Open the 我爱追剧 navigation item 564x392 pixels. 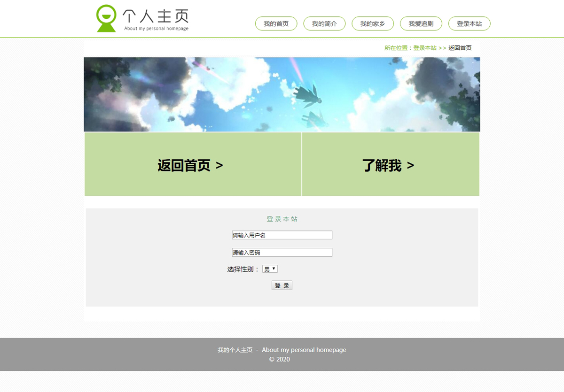421,23
